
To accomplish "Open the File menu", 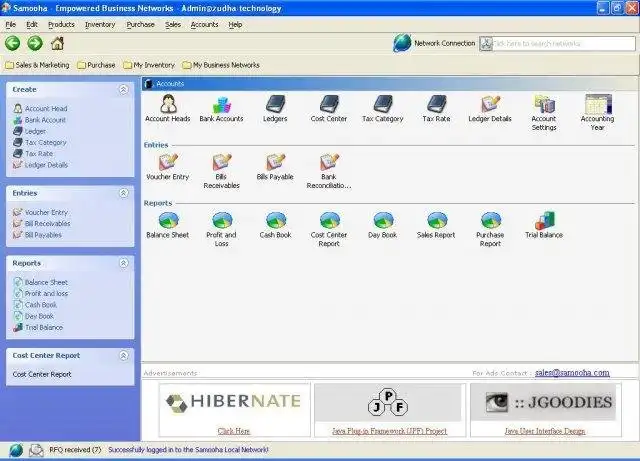I will click(x=11, y=24).
